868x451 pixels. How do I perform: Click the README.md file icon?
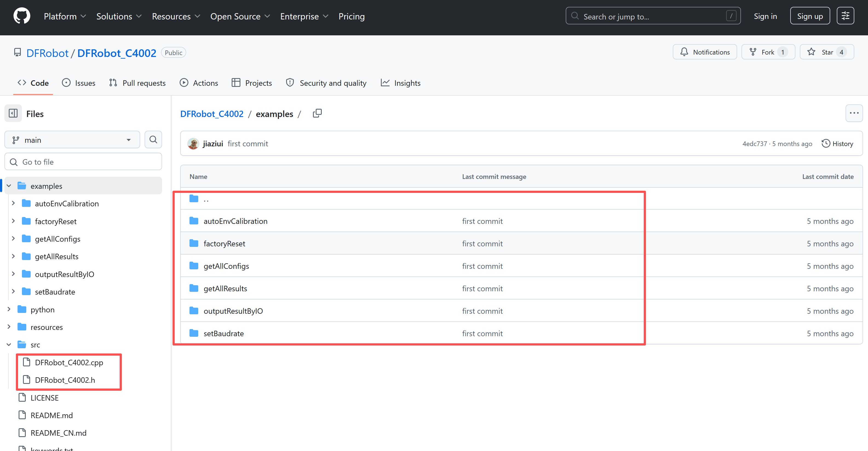[22, 415]
